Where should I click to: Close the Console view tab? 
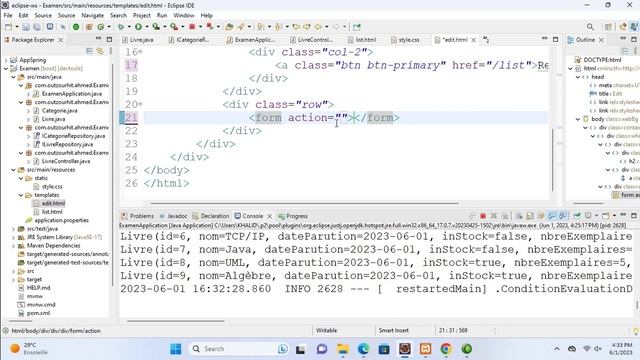point(269,216)
